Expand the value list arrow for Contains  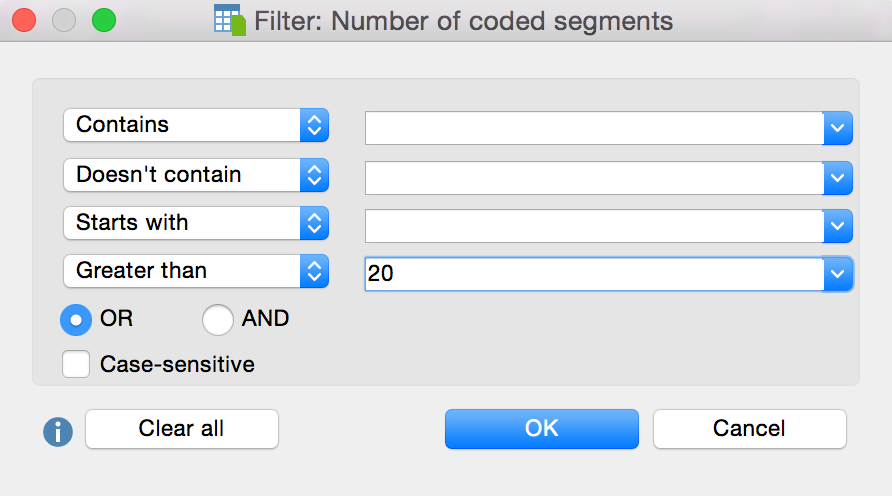pyautogui.click(x=838, y=128)
